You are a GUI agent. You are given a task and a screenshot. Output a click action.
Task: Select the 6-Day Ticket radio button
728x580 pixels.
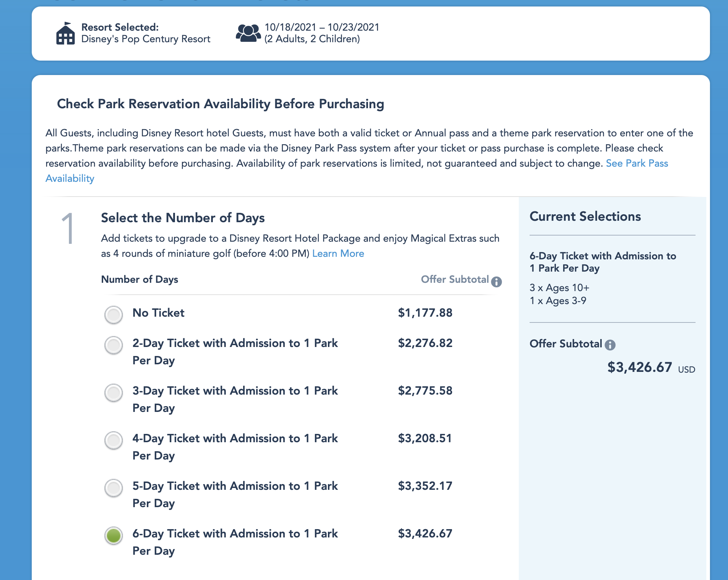coord(114,536)
